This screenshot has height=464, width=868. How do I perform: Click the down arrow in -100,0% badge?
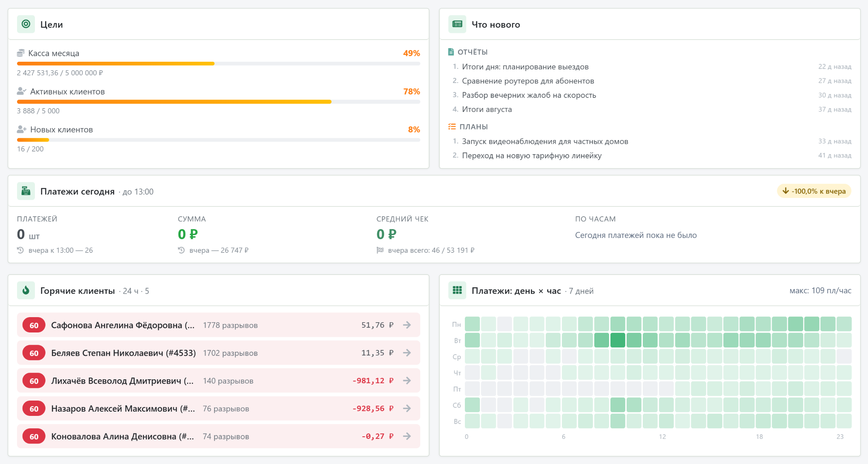(786, 191)
